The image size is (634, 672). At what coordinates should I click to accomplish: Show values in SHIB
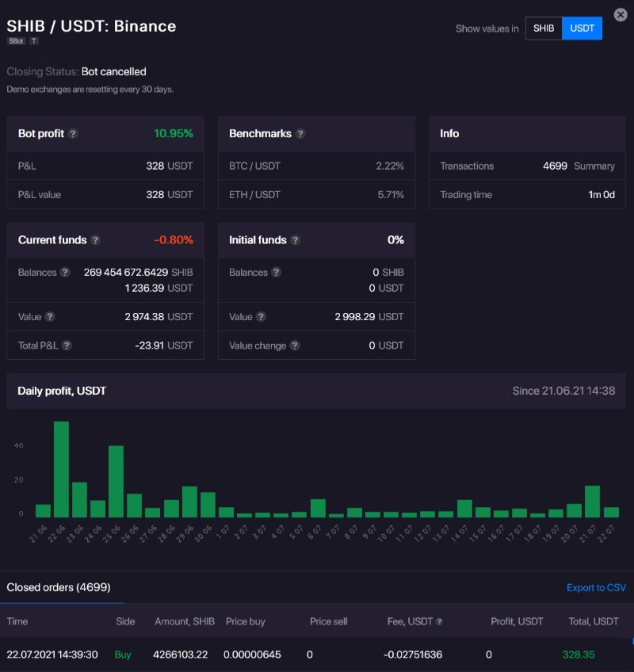pyautogui.click(x=544, y=29)
